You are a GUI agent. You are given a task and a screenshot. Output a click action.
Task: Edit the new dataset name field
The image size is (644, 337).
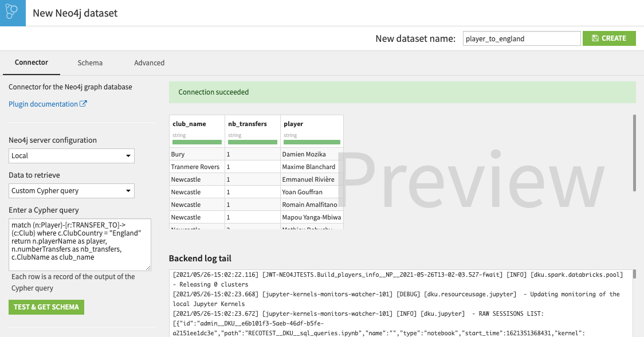click(x=521, y=38)
